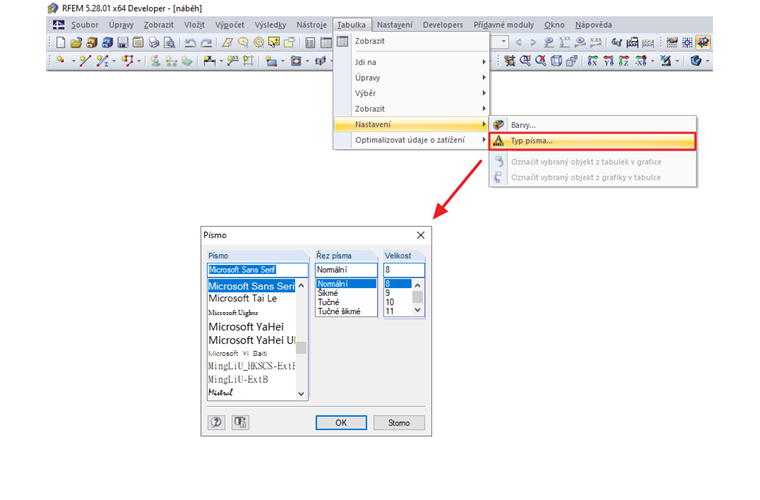Select the New line tool
This screenshot has height=500, width=760.
click(85, 61)
